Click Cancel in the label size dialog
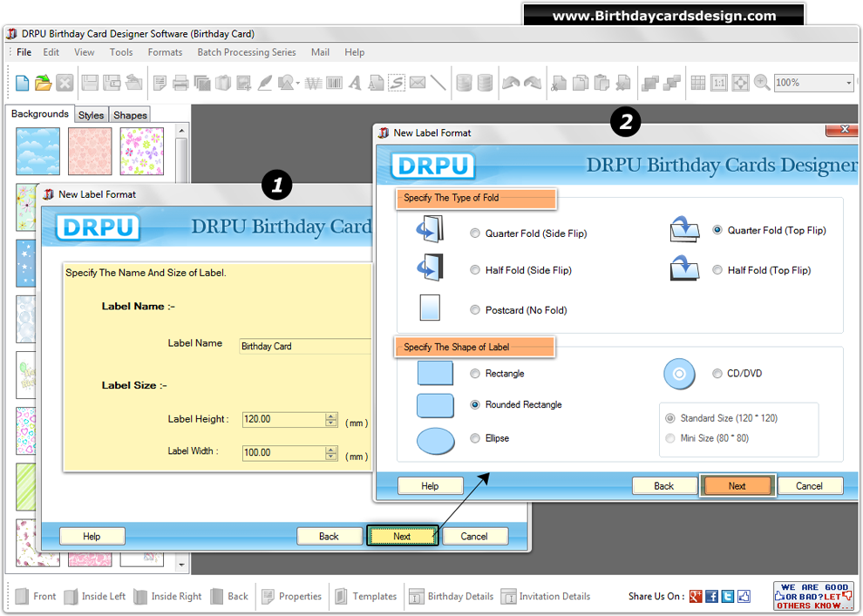 click(x=474, y=536)
